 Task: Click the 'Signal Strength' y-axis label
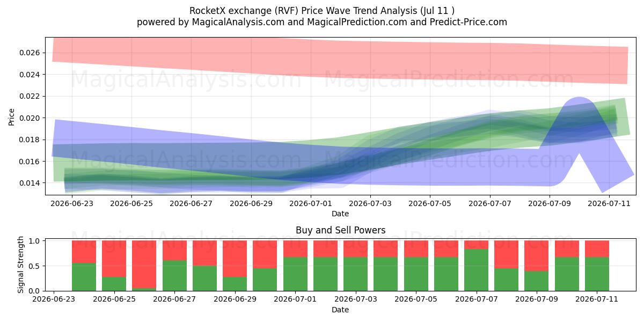pyautogui.click(x=20, y=265)
